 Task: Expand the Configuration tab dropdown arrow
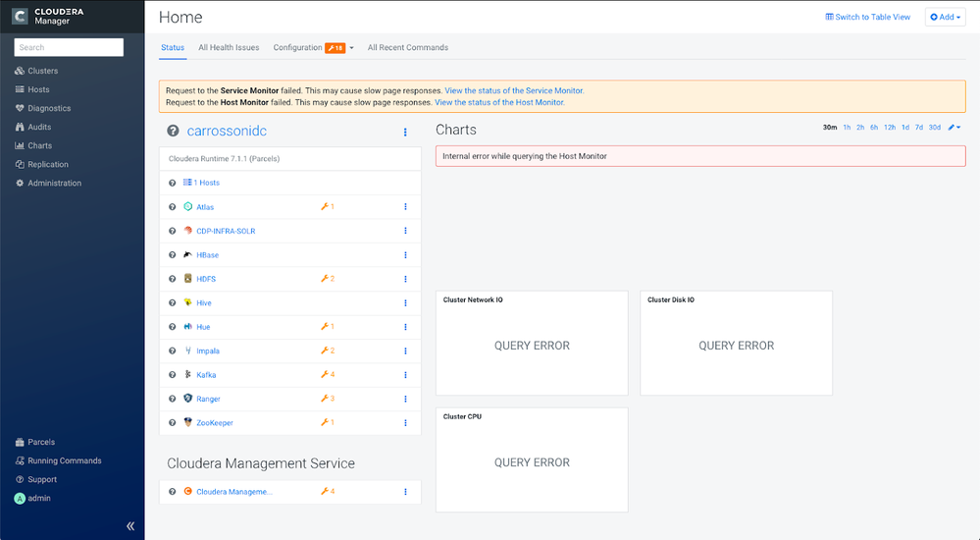351,48
